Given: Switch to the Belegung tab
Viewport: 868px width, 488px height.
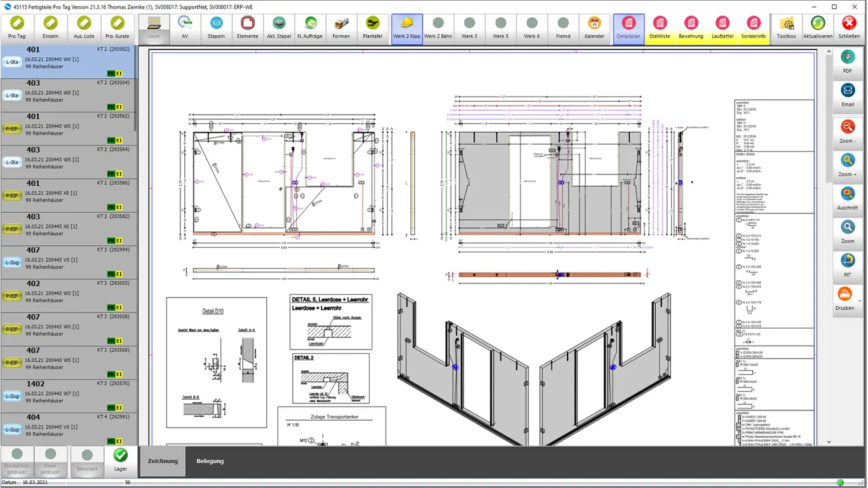Looking at the screenshot, I should click(x=210, y=461).
